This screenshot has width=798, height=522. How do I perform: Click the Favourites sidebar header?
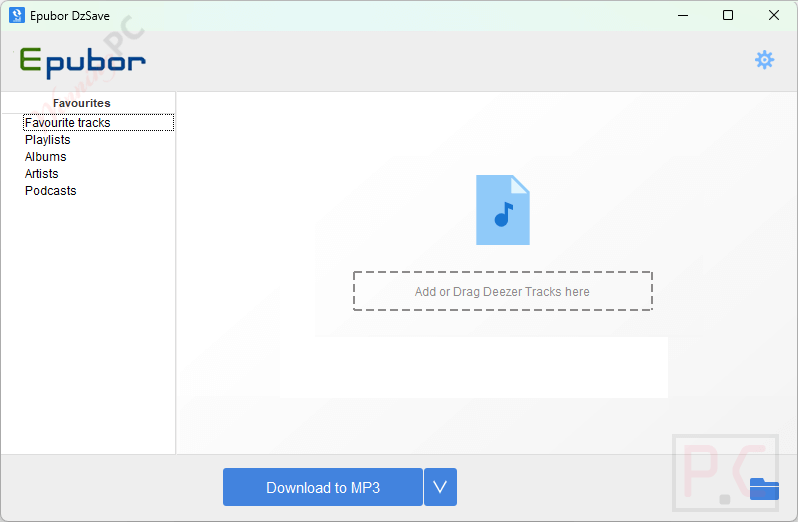tap(81, 103)
